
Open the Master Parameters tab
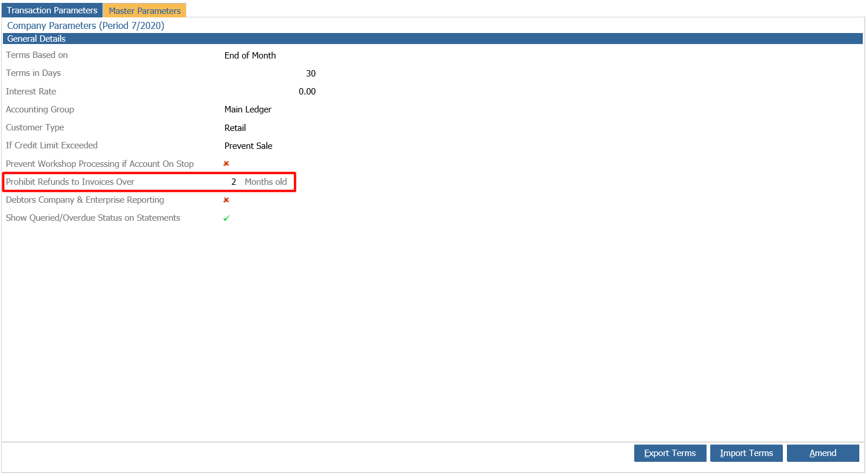pos(145,10)
